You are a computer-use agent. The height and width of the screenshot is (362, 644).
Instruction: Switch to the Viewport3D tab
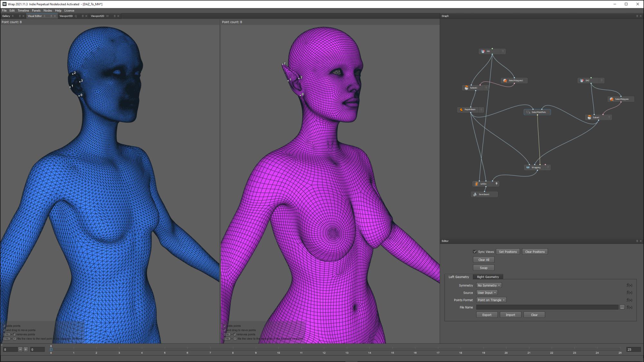(66, 16)
